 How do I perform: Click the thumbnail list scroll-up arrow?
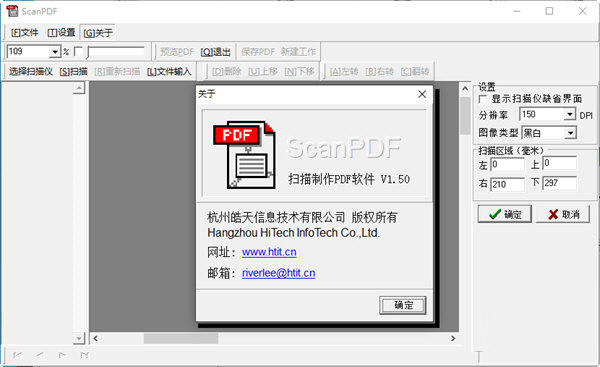coord(79,88)
